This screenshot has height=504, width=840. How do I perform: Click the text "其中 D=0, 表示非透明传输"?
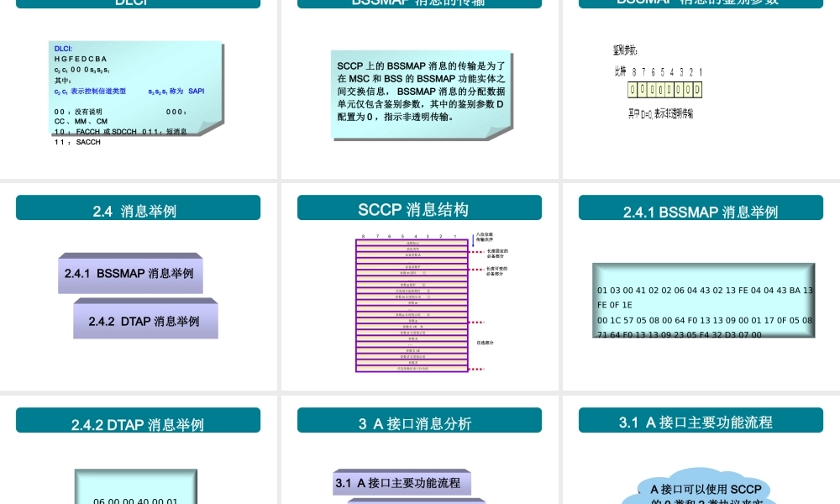pos(660,113)
